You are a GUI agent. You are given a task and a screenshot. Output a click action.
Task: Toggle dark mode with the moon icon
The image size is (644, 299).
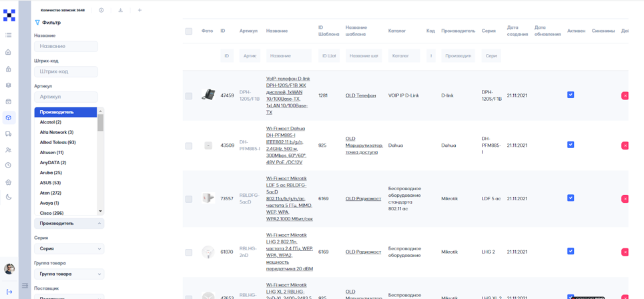9,197
